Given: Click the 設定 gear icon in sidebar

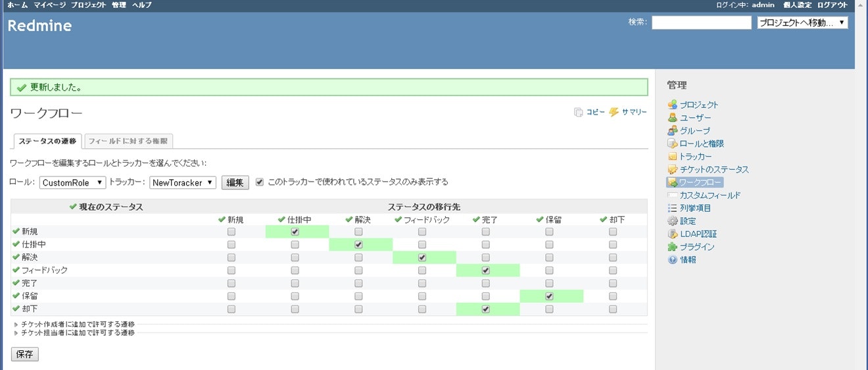Looking at the screenshot, I should (x=672, y=221).
